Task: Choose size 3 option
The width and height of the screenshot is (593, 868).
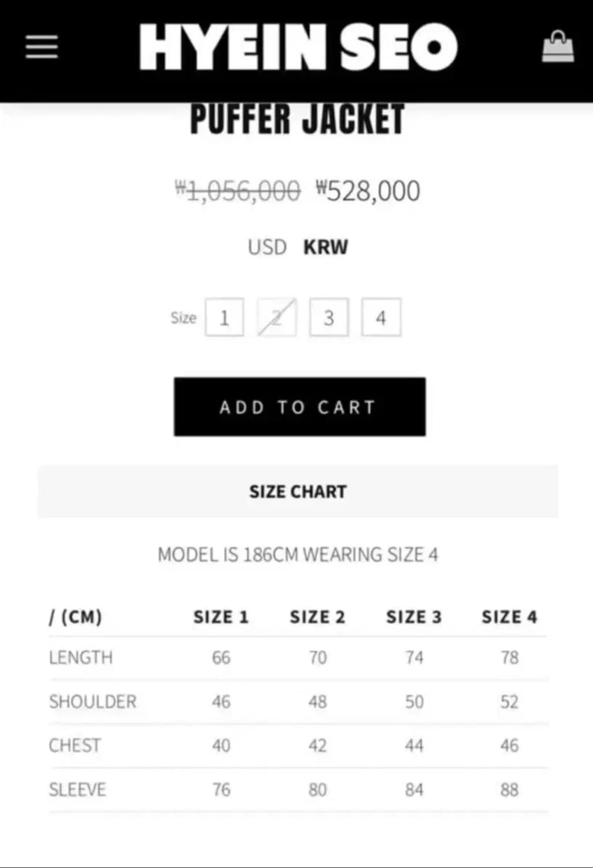Action: (329, 317)
